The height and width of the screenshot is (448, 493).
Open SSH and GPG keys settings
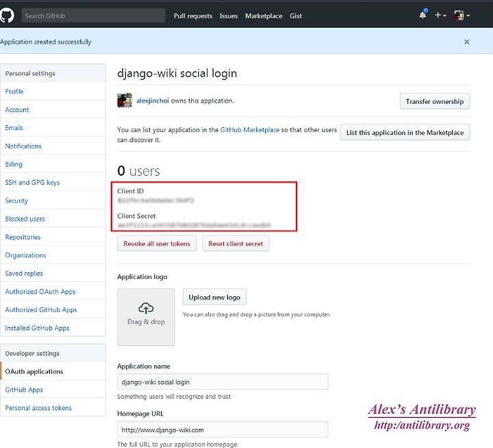[x=53, y=183]
